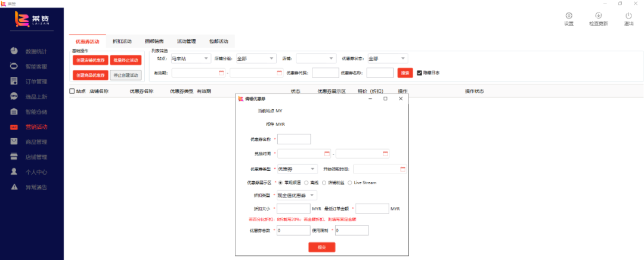Focus 使用限制 input showing 0
The height and width of the screenshot is (260, 644).
(352, 230)
